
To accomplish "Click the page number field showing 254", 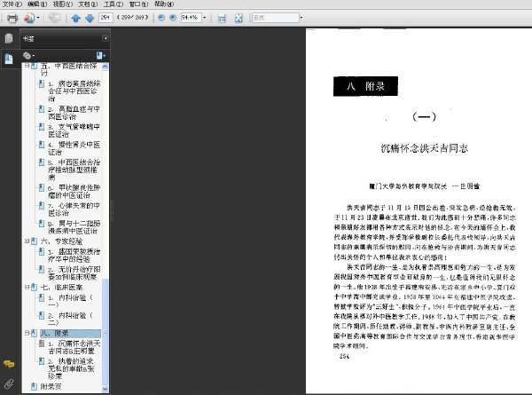I will tap(106, 18).
